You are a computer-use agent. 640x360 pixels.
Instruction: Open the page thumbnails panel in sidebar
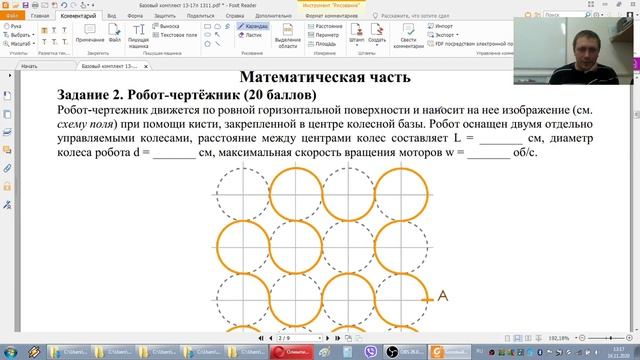click(x=7, y=114)
